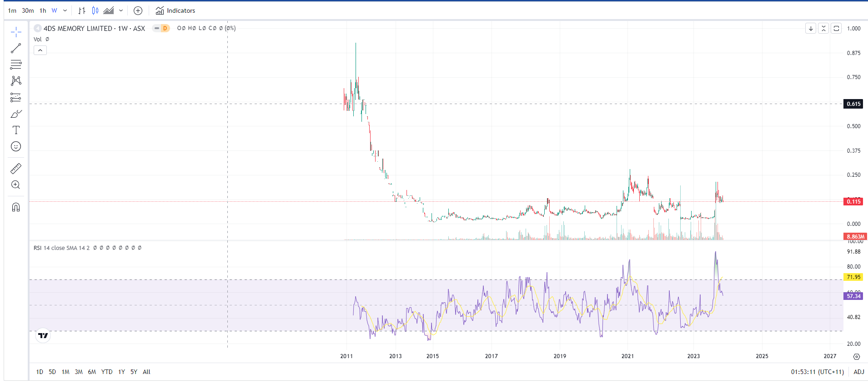
Task: Click the 2021 time-axis label
Action: (x=627, y=356)
